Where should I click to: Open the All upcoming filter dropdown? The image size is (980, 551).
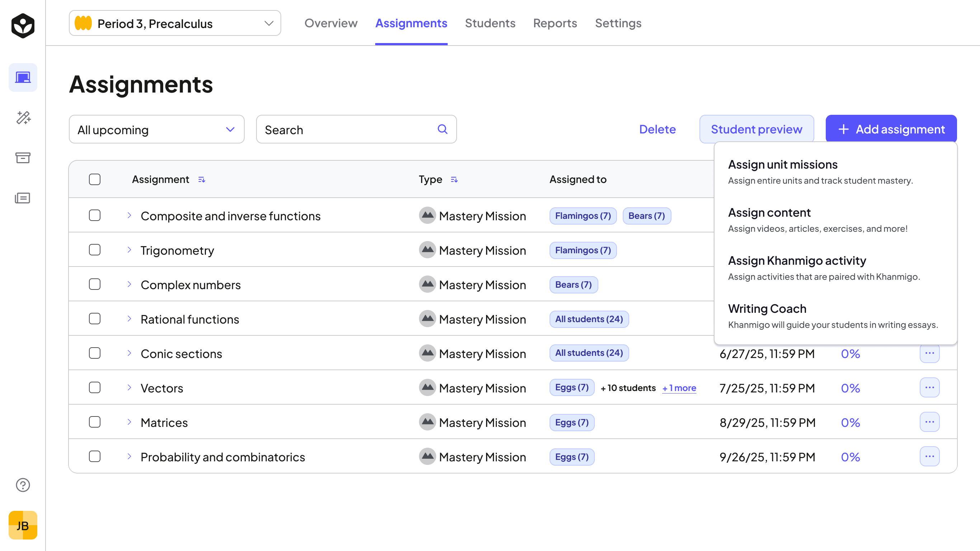coord(157,129)
